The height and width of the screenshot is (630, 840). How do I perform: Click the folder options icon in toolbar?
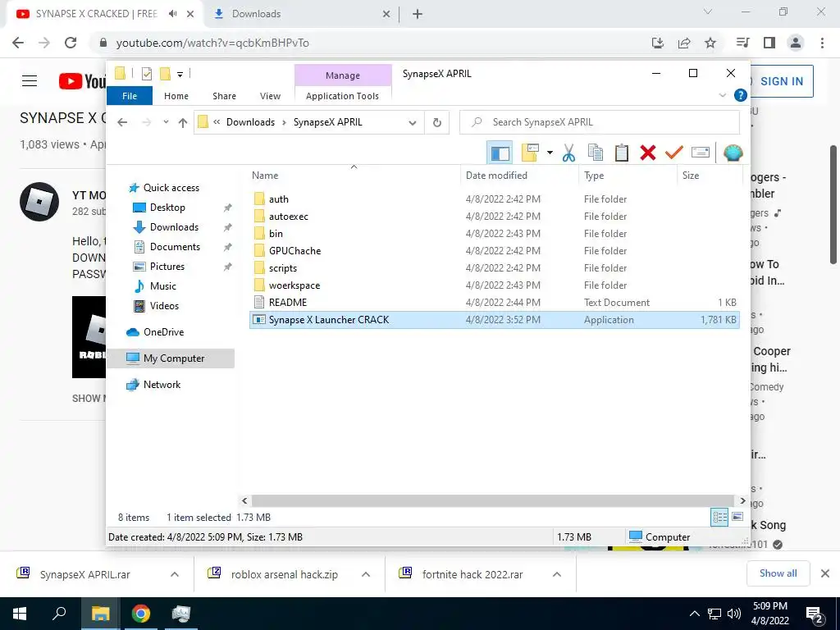pos(530,153)
